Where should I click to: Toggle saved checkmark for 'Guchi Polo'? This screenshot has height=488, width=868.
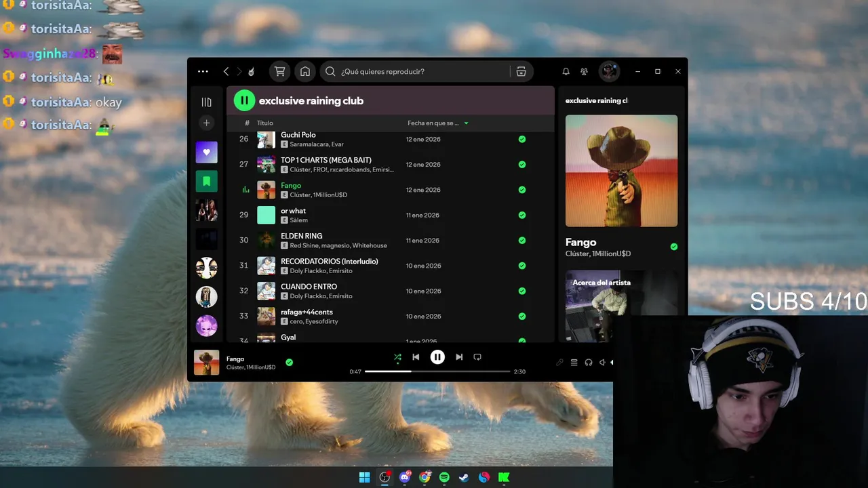point(522,139)
